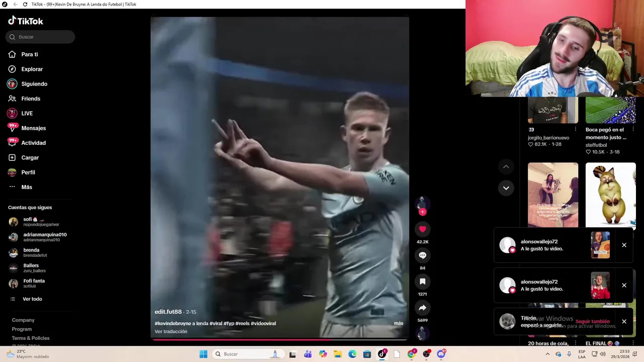Screen dimensions: 644x362
Task: Click Cargar to upload a video
Action: click(30, 157)
